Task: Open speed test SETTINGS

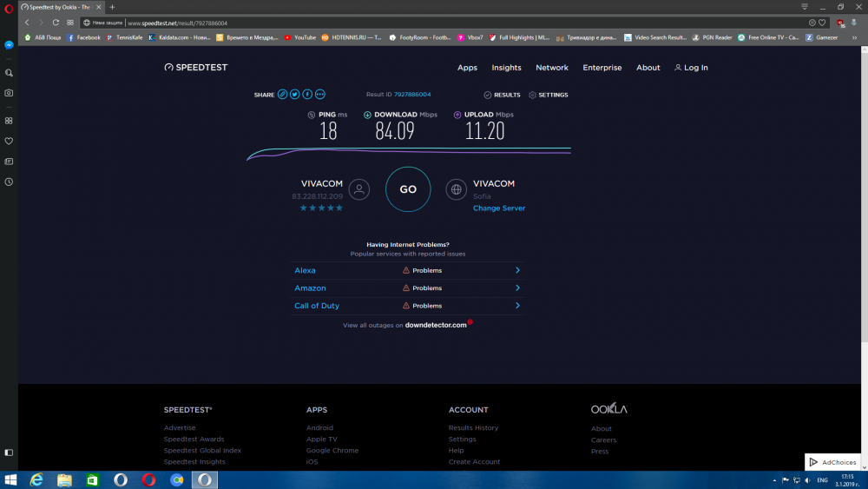Action: (x=549, y=95)
